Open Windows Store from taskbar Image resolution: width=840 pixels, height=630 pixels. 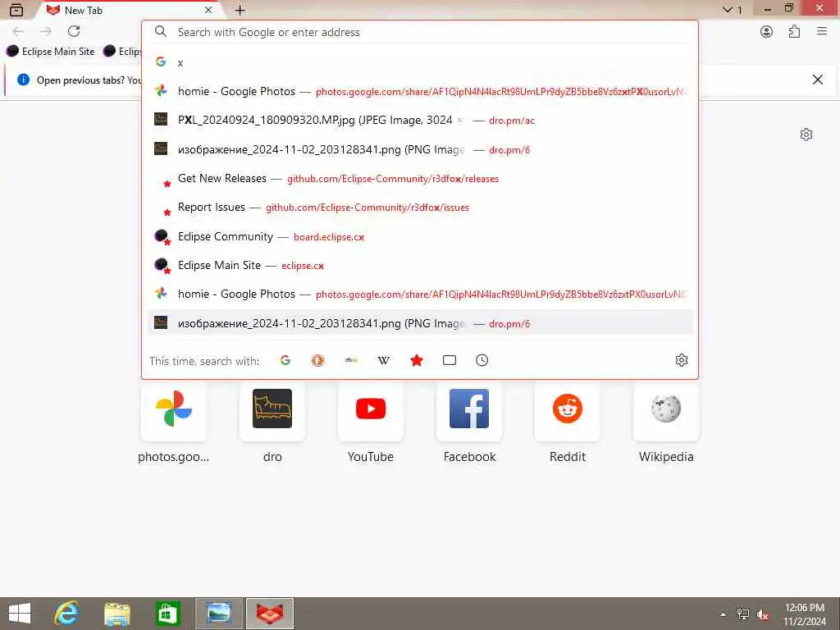pyautogui.click(x=167, y=614)
